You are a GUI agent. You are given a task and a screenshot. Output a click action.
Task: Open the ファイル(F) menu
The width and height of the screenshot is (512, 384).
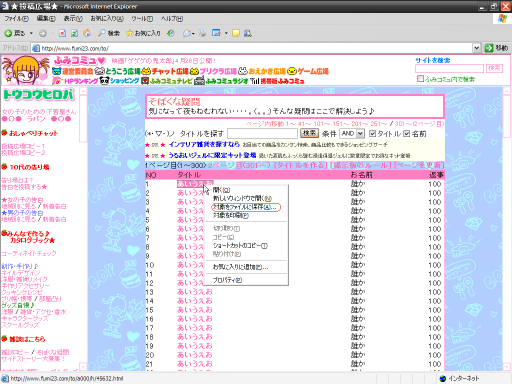16,19
